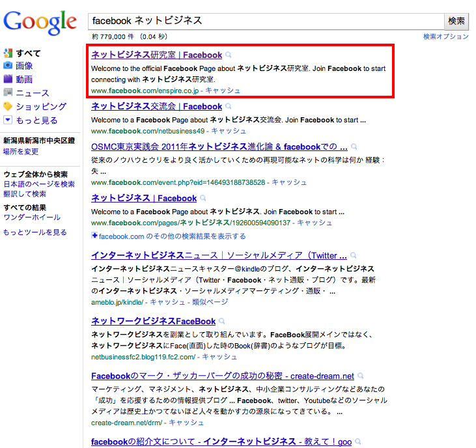
Task: Select 動画 search category
Action: 24,79
